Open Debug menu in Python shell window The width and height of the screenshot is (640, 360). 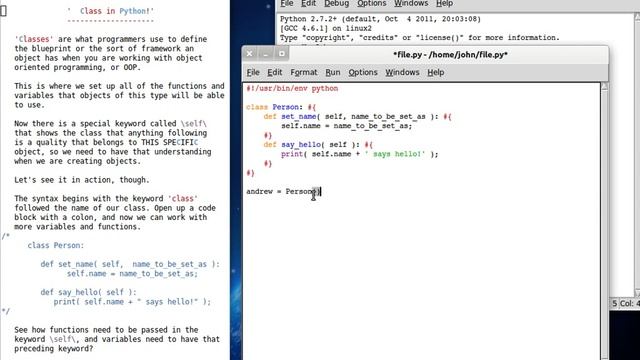[x=336, y=3]
